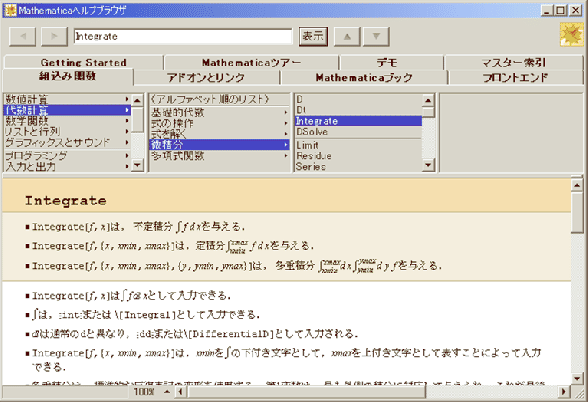
Task: Switch to the Mathematicaブック tab
Action: click(x=364, y=78)
